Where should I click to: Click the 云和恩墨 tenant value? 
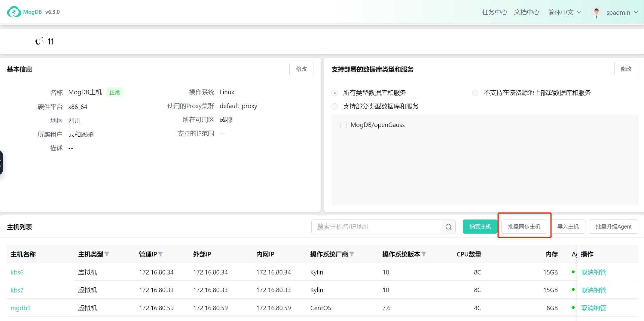coord(81,134)
